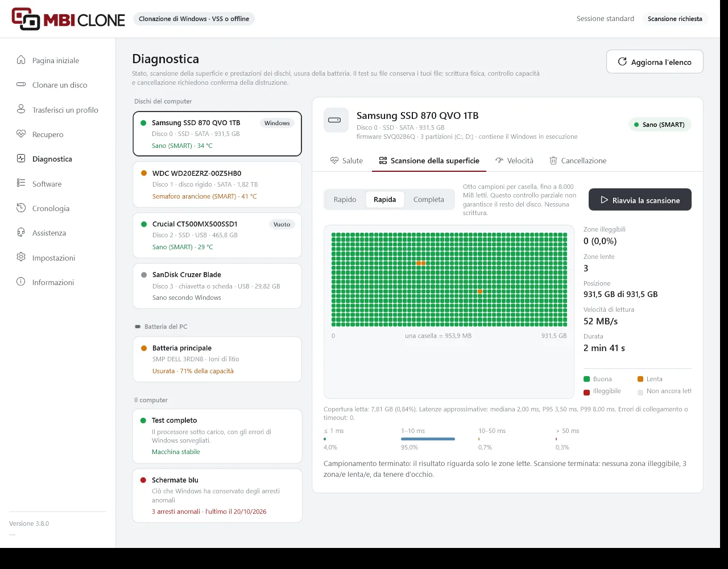Click the Informazioni info circle icon
This screenshot has height=569, width=728.
click(21, 282)
